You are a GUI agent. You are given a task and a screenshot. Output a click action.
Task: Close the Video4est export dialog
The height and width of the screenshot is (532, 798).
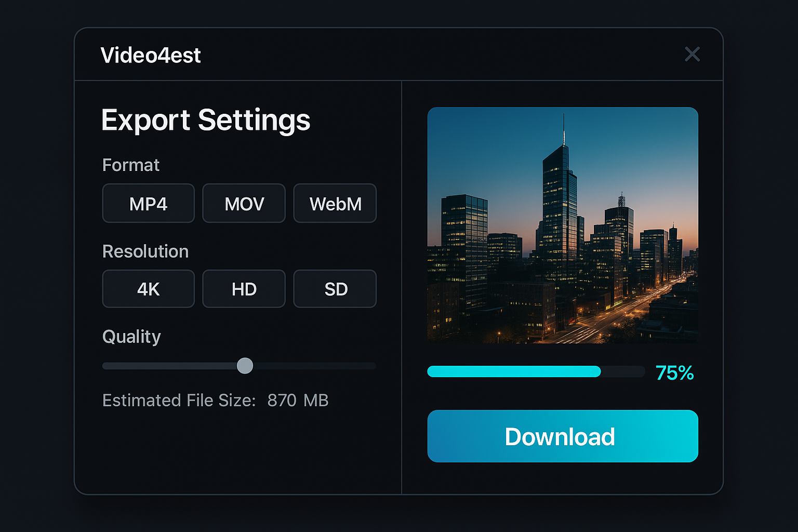(692, 54)
